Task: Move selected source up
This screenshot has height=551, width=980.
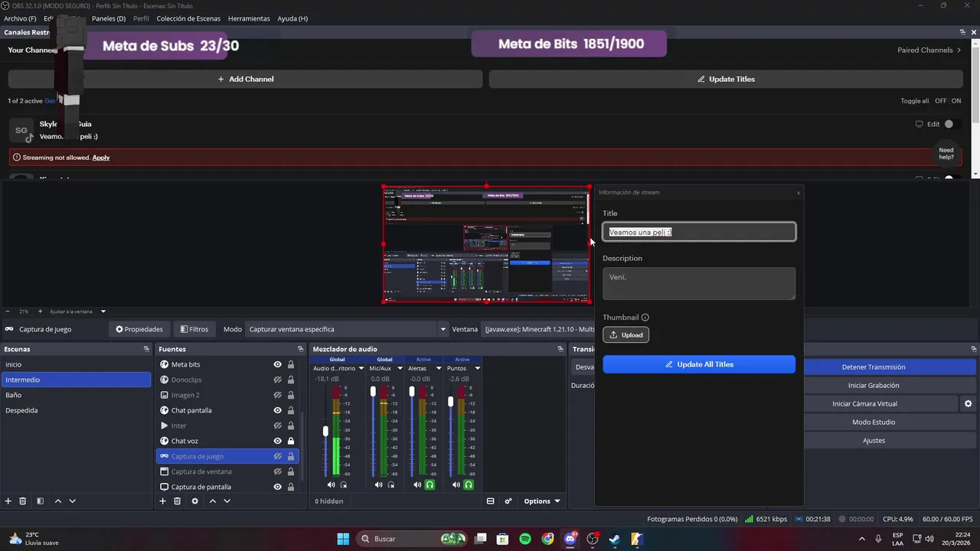Action: [213, 501]
